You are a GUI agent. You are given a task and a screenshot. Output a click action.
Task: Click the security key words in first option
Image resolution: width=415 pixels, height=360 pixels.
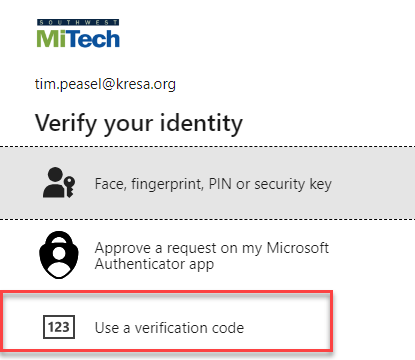pyautogui.click(x=293, y=184)
